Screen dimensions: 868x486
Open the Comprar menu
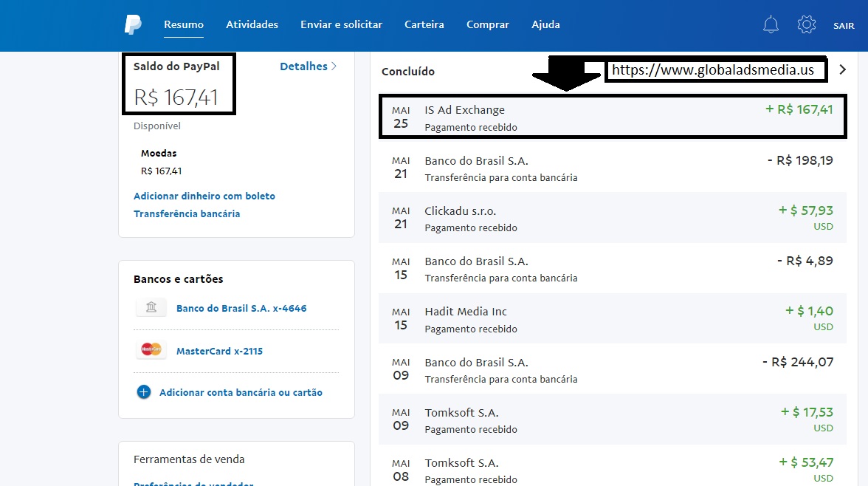[488, 25]
